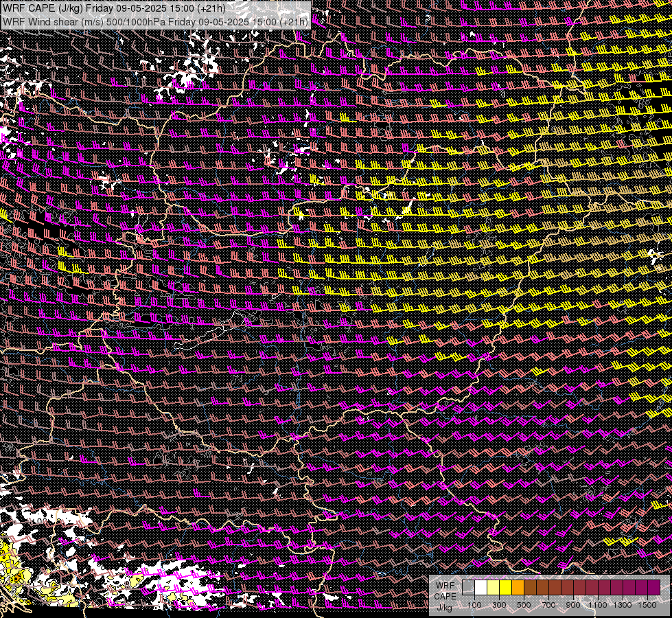Select the white CAPE legend swatch
672x618 pixels.
click(x=481, y=588)
